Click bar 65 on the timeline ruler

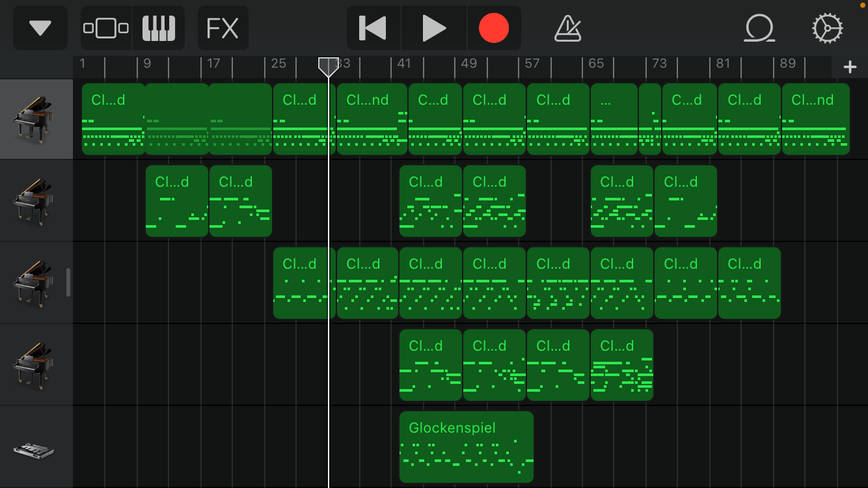[x=595, y=64]
